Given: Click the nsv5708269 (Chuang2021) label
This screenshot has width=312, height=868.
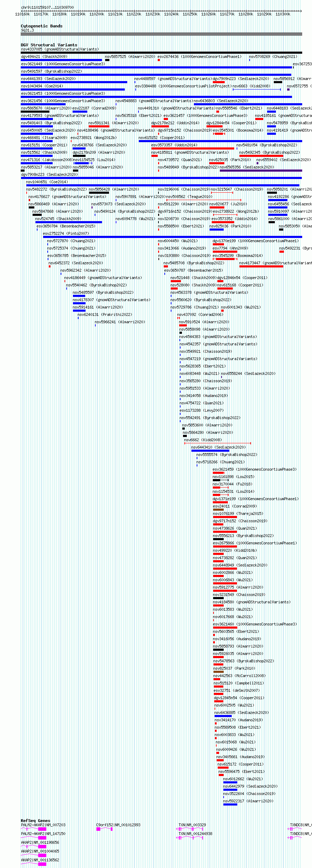Looking at the screenshot, I should click(x=273, y=57).
